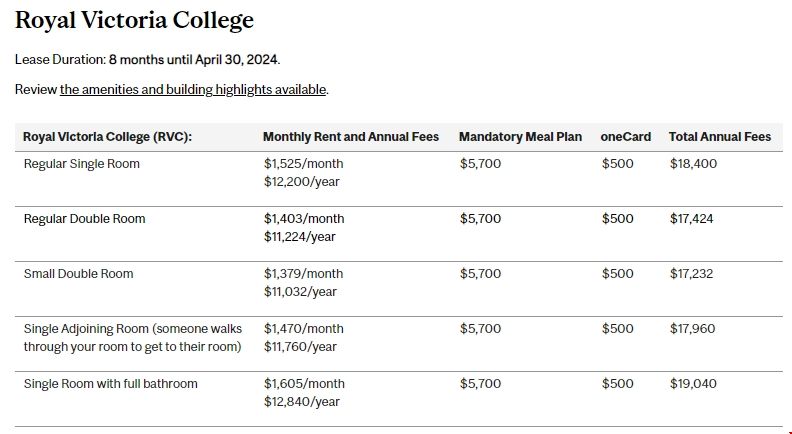Click the Total Annual Fees column header
The image size is (792, 434).
point(719,137)
